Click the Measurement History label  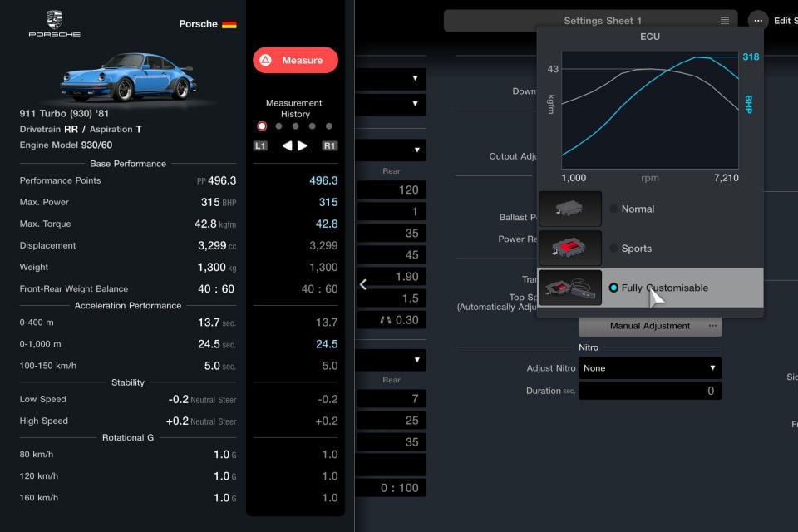294,108
